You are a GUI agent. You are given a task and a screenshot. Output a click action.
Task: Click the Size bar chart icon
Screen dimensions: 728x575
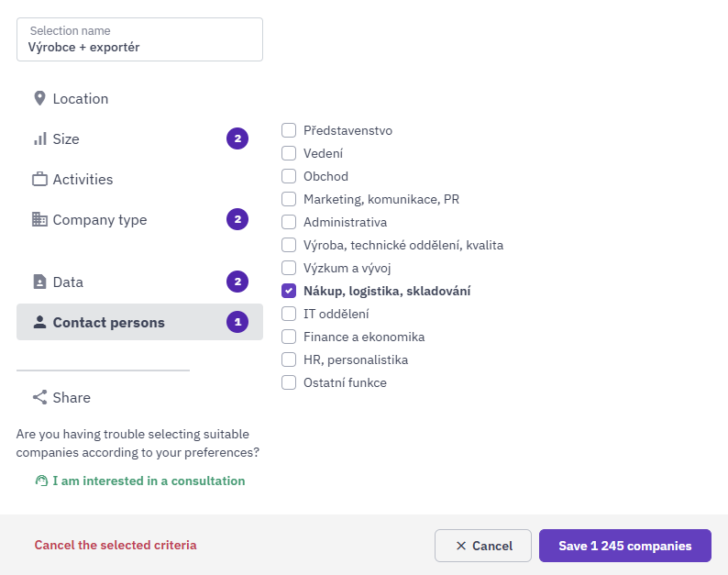(x=40, y=138)
